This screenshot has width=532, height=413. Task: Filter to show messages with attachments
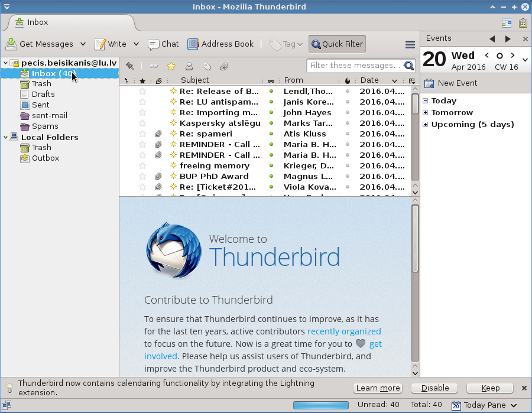tap(224, 66)
